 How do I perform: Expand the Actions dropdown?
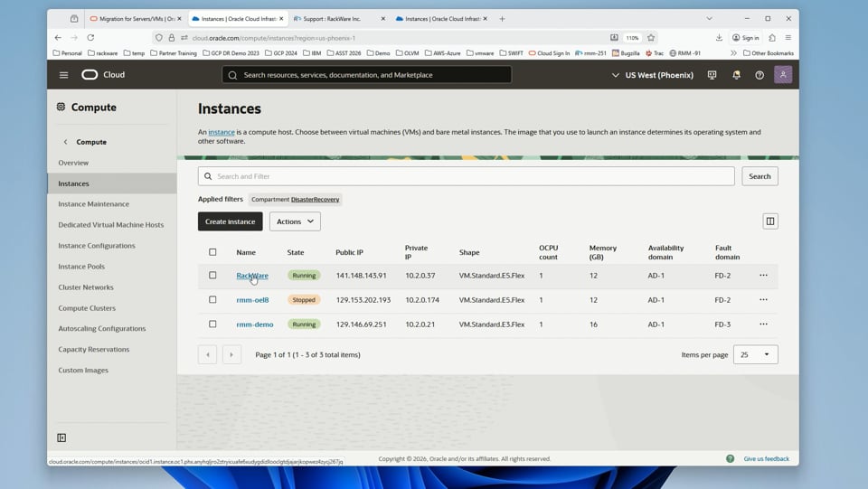pyautogui.click(x=295, y=221)
